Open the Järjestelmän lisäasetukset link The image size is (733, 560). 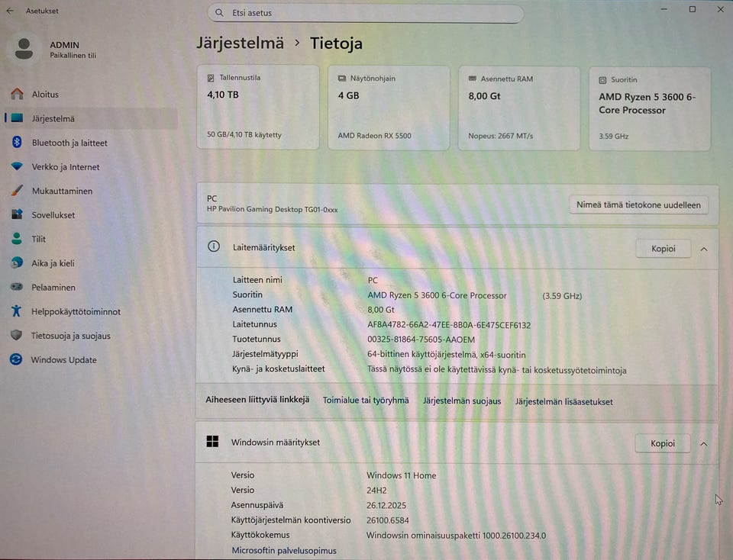coord(563,401)
